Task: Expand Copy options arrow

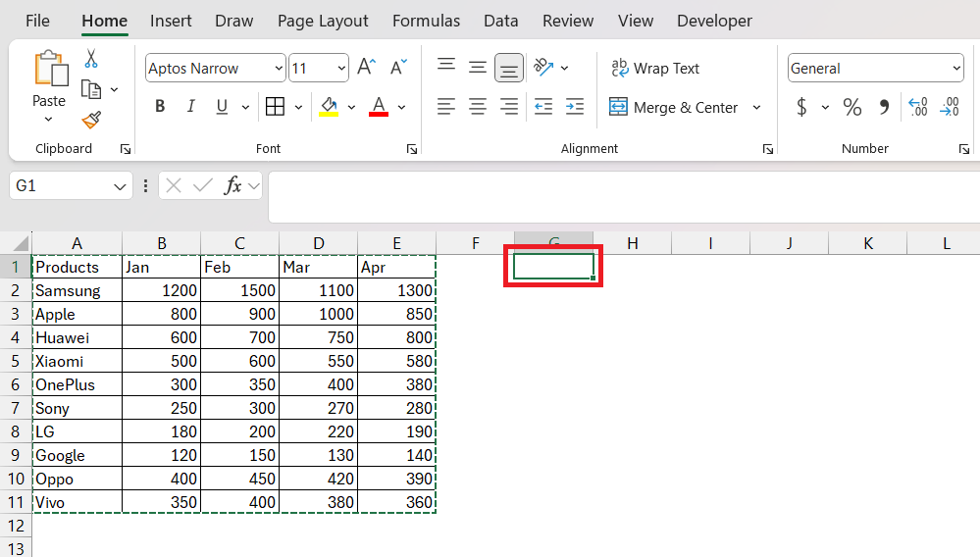Action: point(115,90)
